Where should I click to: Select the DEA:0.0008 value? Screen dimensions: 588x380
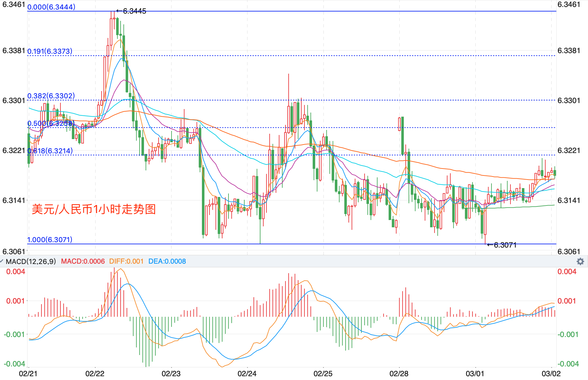click(167, 261)
